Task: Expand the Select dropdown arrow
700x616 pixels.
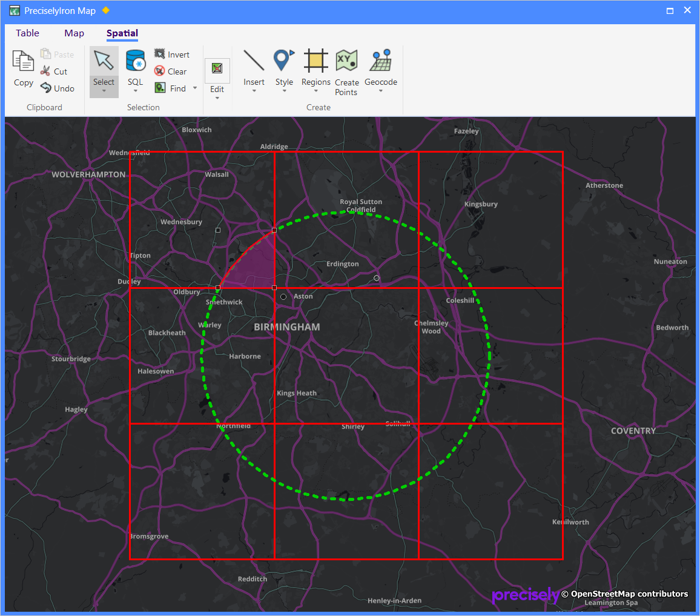Action: point(104,91)
